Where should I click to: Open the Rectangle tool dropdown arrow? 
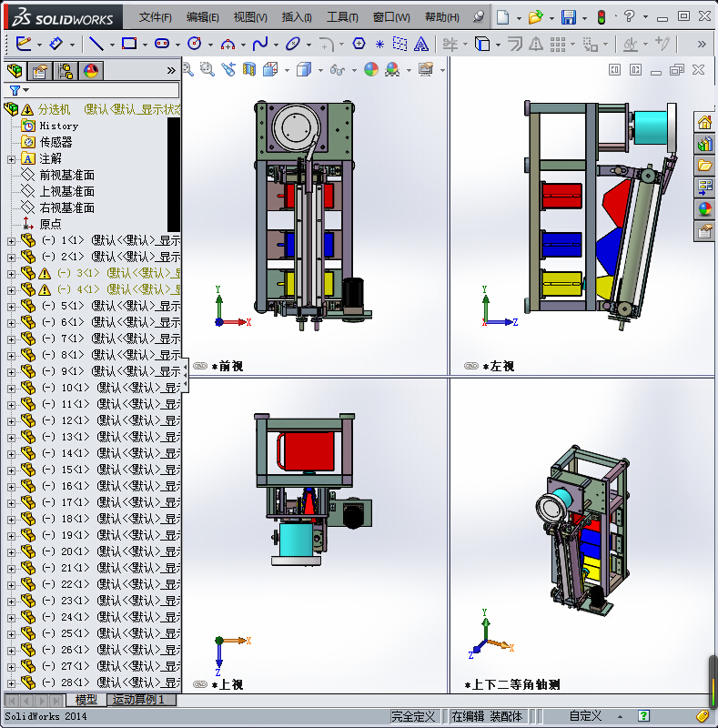tap(145, 45)
